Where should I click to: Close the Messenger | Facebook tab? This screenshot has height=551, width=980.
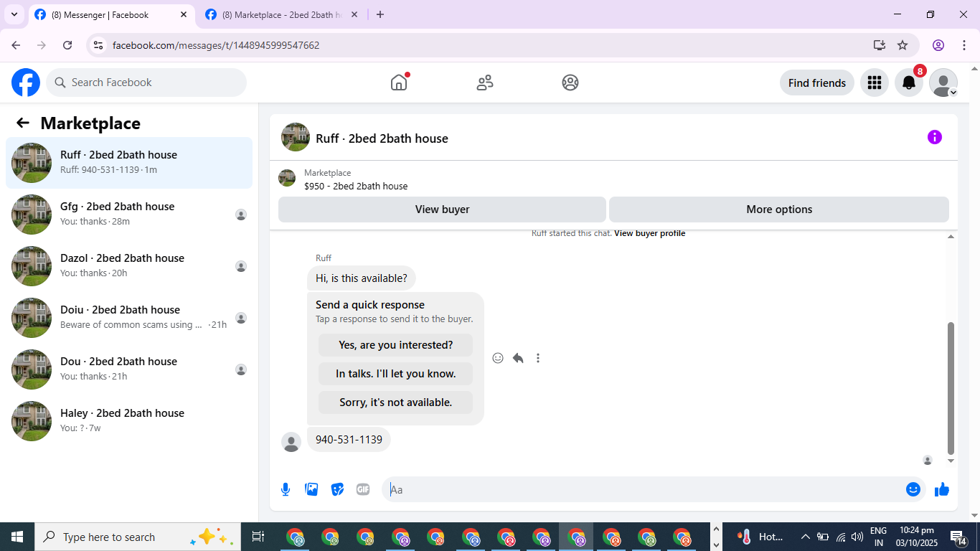[x=184, y=14]
